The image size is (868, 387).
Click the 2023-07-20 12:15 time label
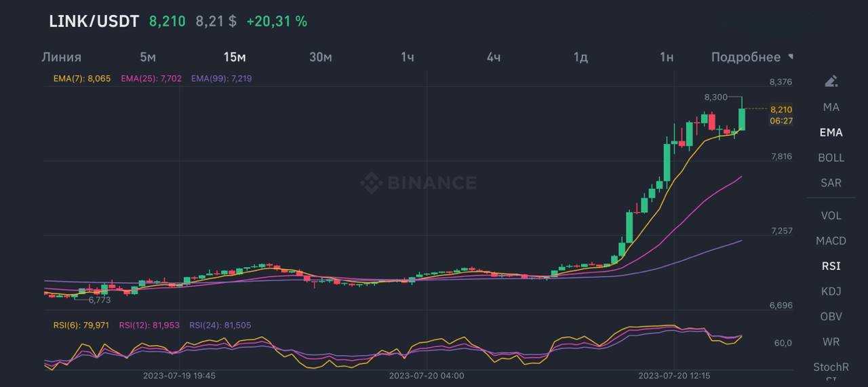point(675,375)
